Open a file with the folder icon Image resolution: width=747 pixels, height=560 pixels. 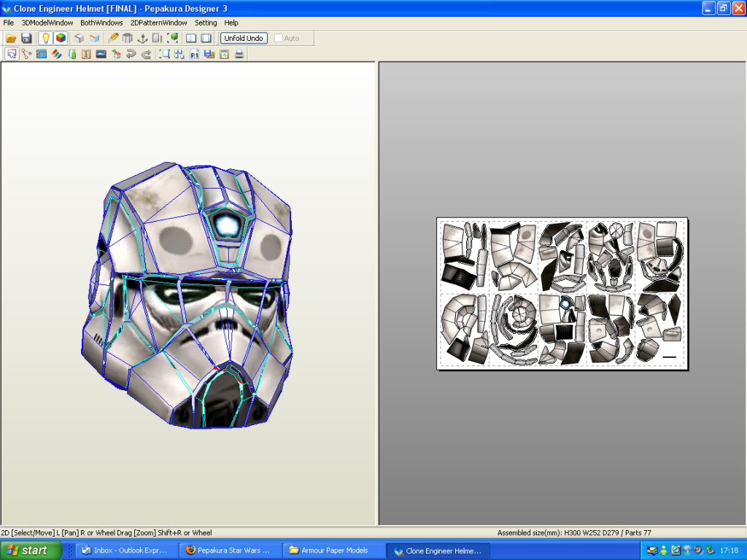(x=12, y=38)
